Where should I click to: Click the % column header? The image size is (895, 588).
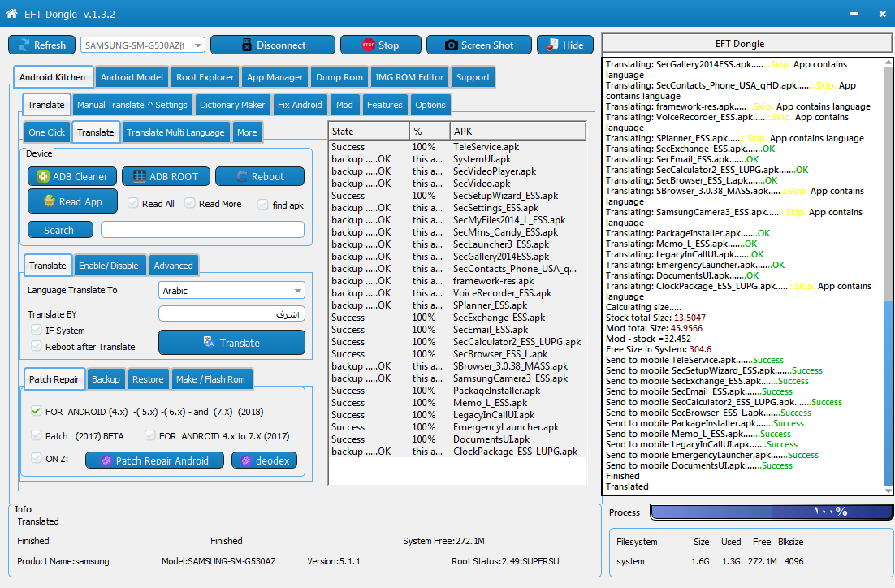point(430,131)
